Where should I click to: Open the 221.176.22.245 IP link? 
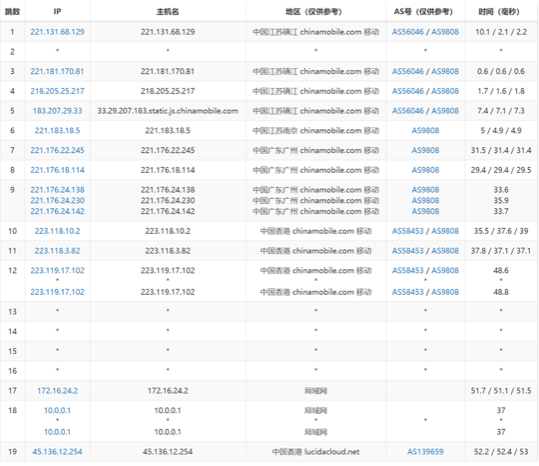coord(57,150)
